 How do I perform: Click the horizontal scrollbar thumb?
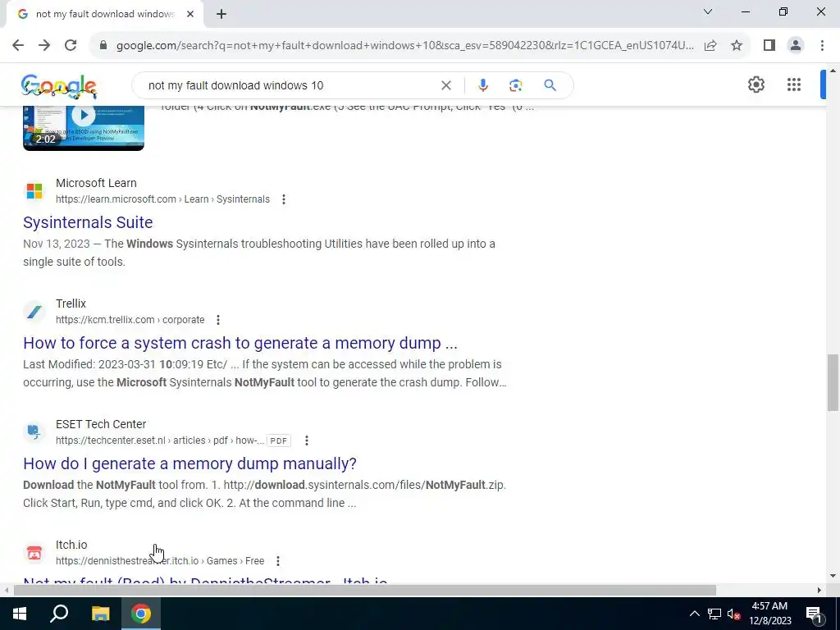pos(364,590)
